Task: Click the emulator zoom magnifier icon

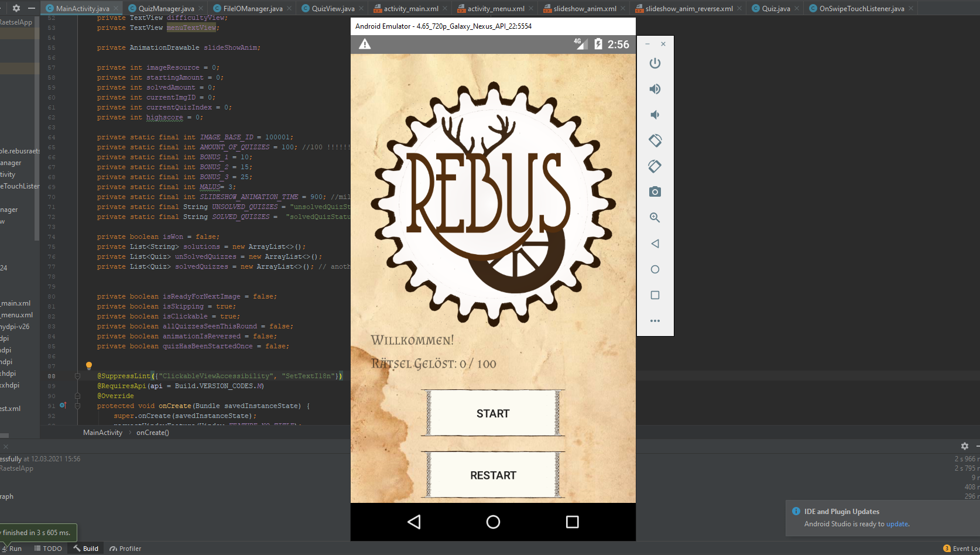Action: (655, 218)
